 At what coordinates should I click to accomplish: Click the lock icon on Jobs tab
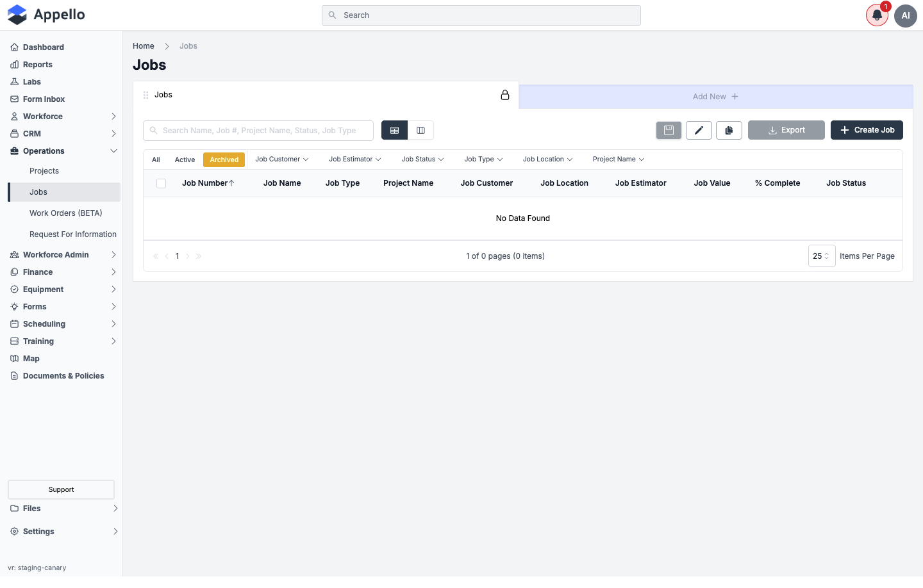(x=505, y=95)
